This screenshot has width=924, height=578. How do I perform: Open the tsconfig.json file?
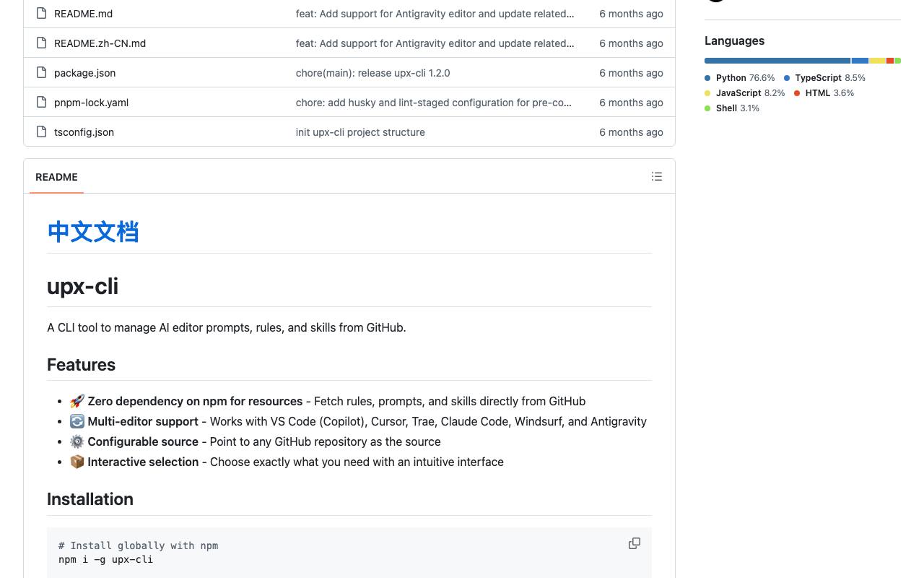click(x=84, y=132)
